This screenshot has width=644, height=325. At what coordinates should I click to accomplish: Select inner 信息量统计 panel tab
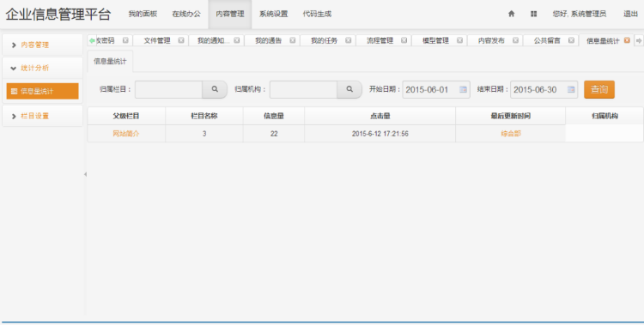pyautogui.click(x=110, y=62)
